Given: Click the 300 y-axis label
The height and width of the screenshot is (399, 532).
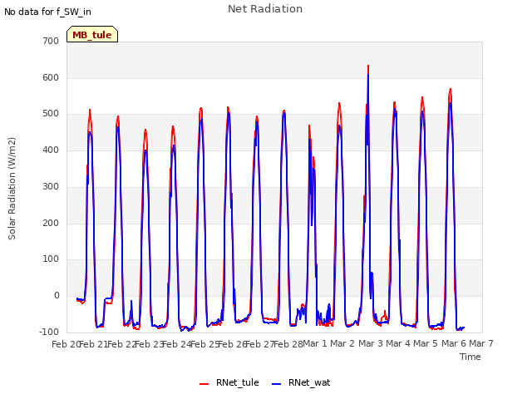Looking at the screenshot, I should [x=51, y=186].
